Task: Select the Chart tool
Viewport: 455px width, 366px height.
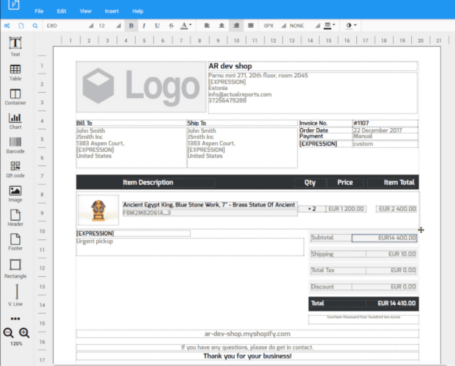Action: point(15,121)
